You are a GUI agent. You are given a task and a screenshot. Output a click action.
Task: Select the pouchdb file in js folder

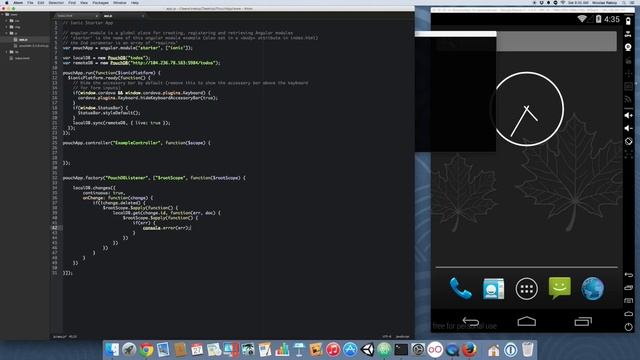coord(33,46)
